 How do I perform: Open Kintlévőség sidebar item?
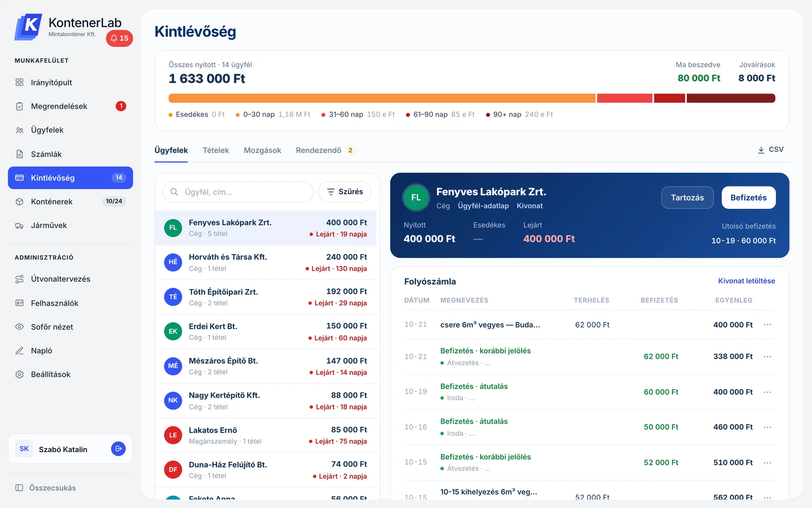(x=71, y=178)
